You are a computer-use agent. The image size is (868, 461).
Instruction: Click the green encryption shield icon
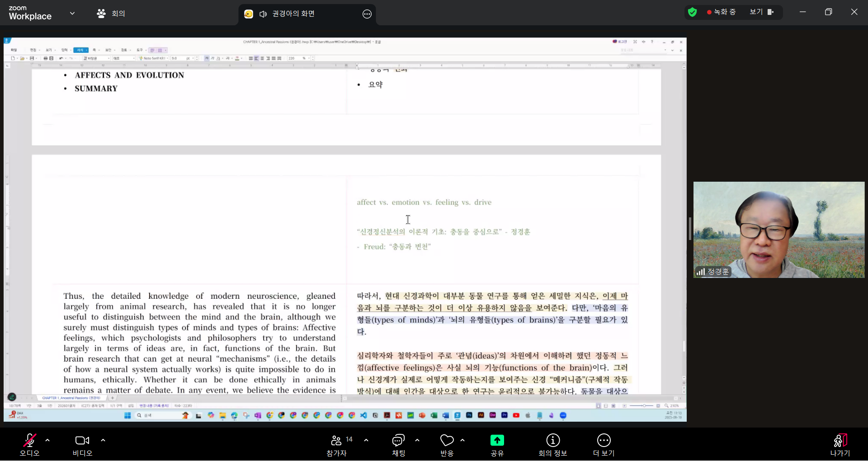click(692, 12)
